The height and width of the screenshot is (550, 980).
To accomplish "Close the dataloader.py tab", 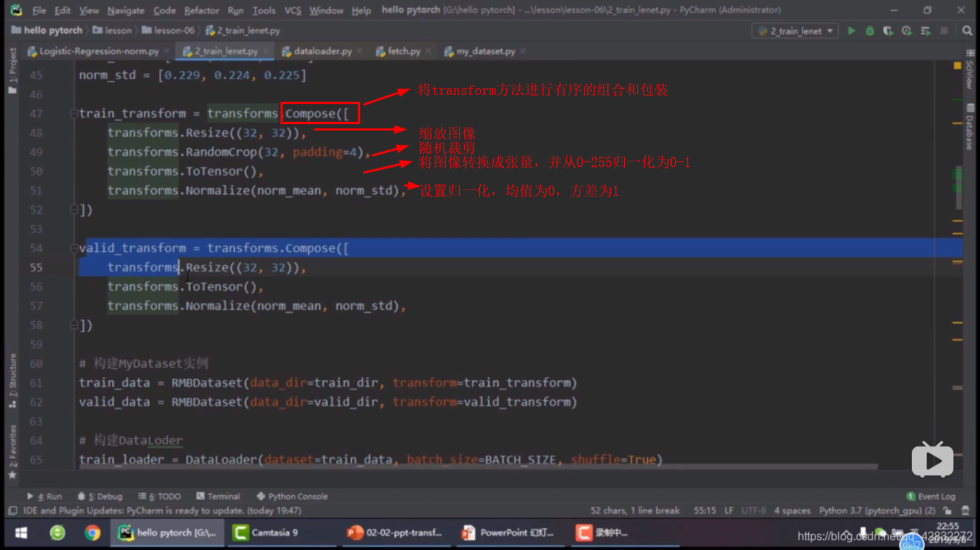I will click(359, 51).
